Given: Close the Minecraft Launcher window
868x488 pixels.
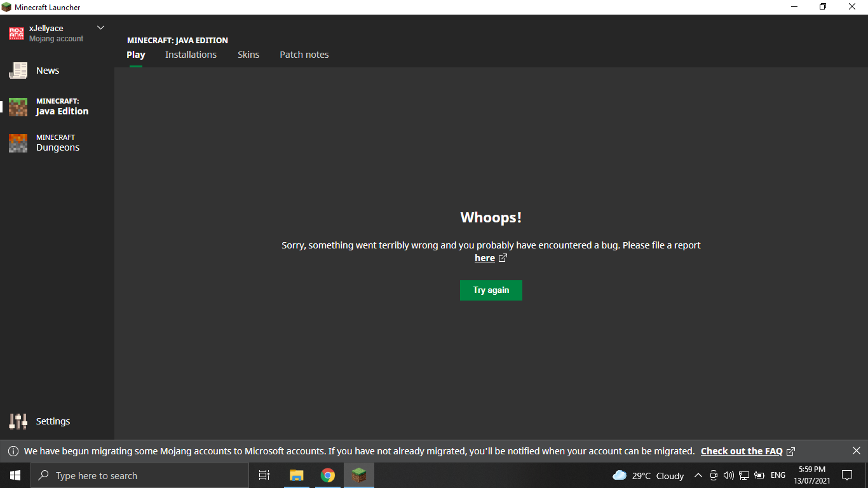Looking at the screenshot, I should [853, 7].
